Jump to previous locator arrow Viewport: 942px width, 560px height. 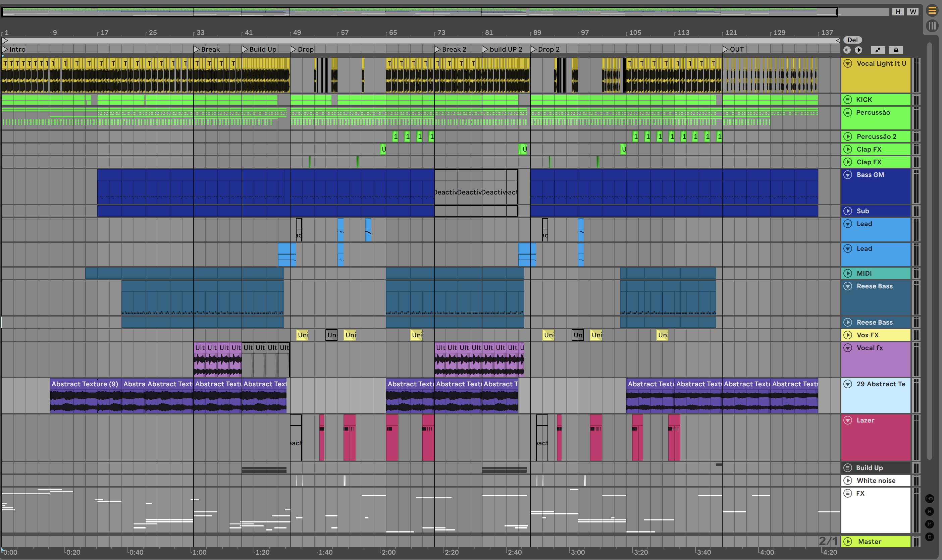(847, 50)
